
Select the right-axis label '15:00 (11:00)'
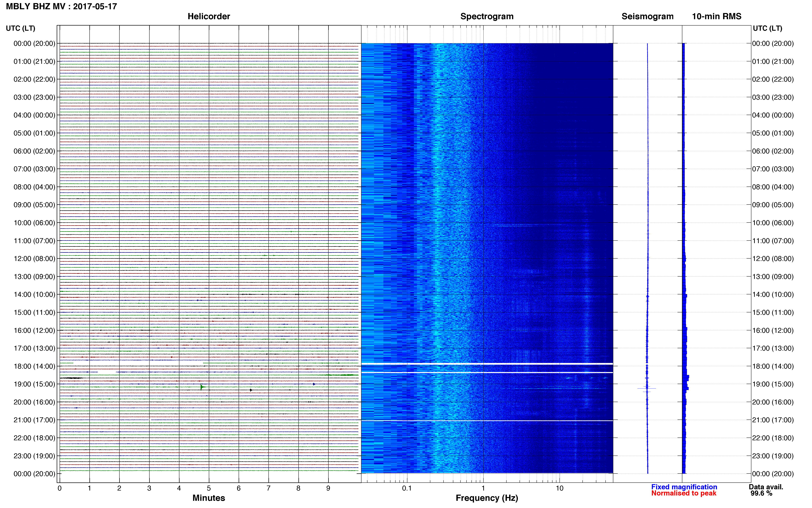(773, 312)
